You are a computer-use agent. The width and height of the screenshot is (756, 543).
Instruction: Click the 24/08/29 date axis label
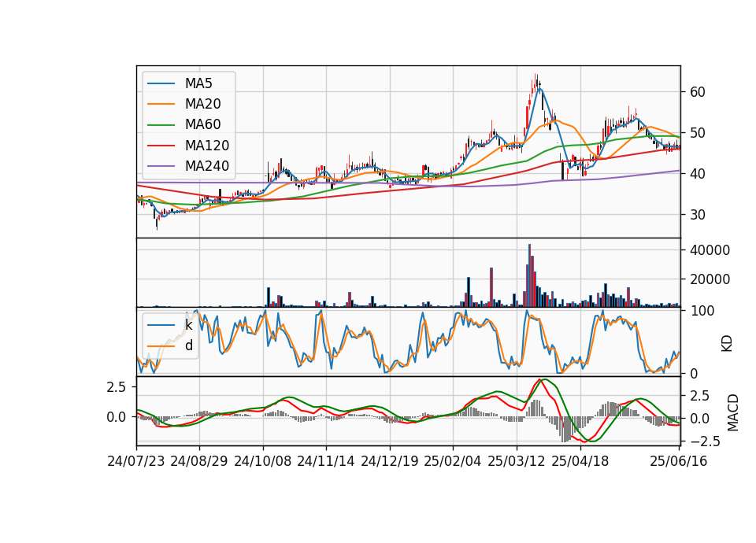[198, 461]
